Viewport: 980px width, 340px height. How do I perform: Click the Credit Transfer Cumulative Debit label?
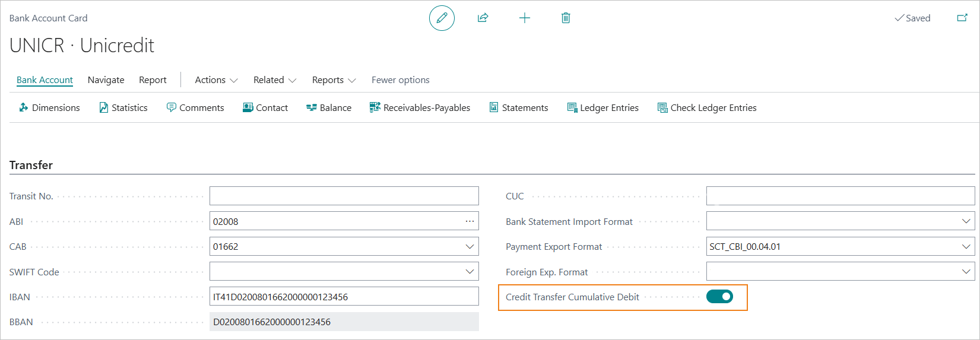click(x=572, y=297)
